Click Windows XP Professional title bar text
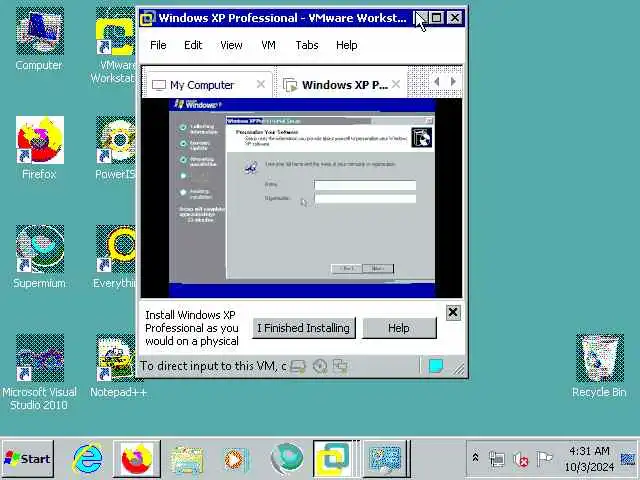This screenshot has width=640, height=480. (282, 18)
